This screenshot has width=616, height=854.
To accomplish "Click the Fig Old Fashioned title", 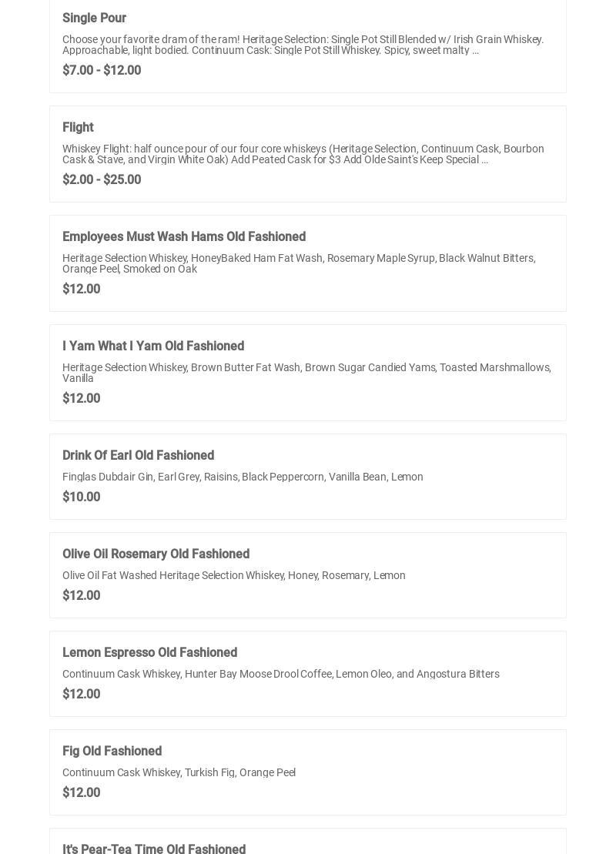I will 112,751.
